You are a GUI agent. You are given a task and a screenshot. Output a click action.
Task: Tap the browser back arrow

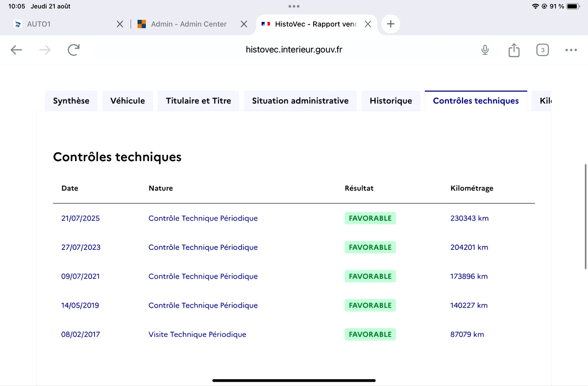point(17,50)
